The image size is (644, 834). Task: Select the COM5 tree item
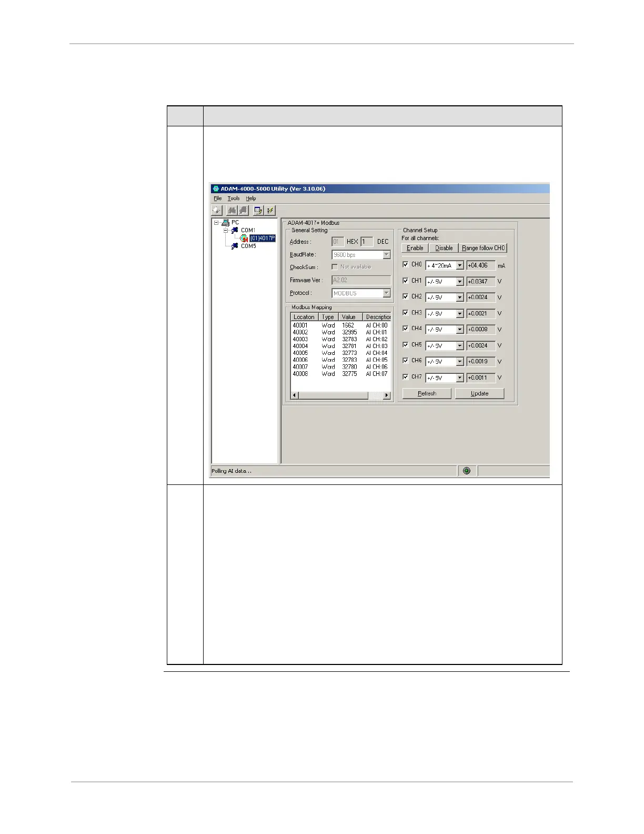coord(248,246)
